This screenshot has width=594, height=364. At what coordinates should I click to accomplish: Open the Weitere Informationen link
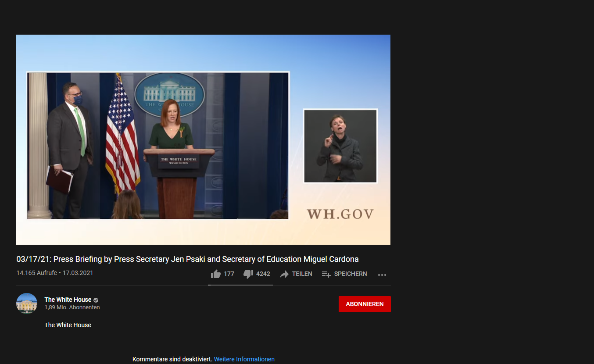tap(244, 359)
